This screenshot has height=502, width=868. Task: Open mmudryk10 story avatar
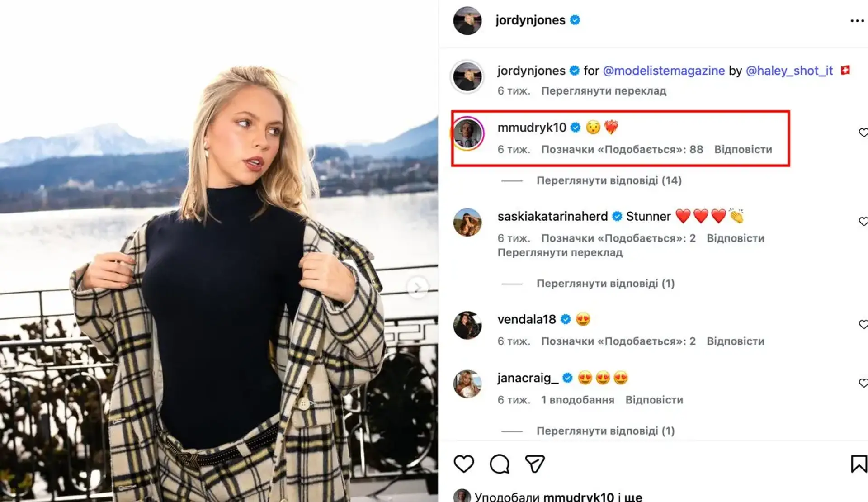pos(467,133)
